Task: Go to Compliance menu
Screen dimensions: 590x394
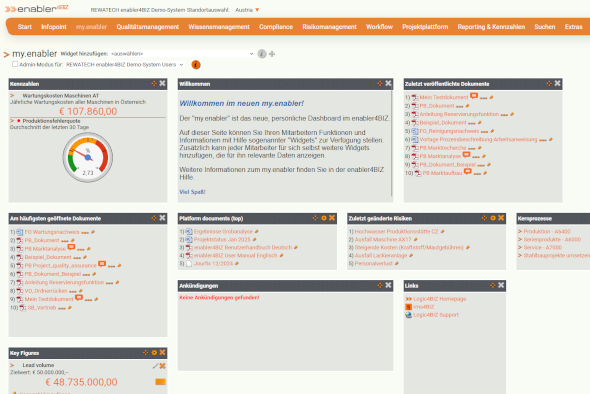Action: coord(276,27)
